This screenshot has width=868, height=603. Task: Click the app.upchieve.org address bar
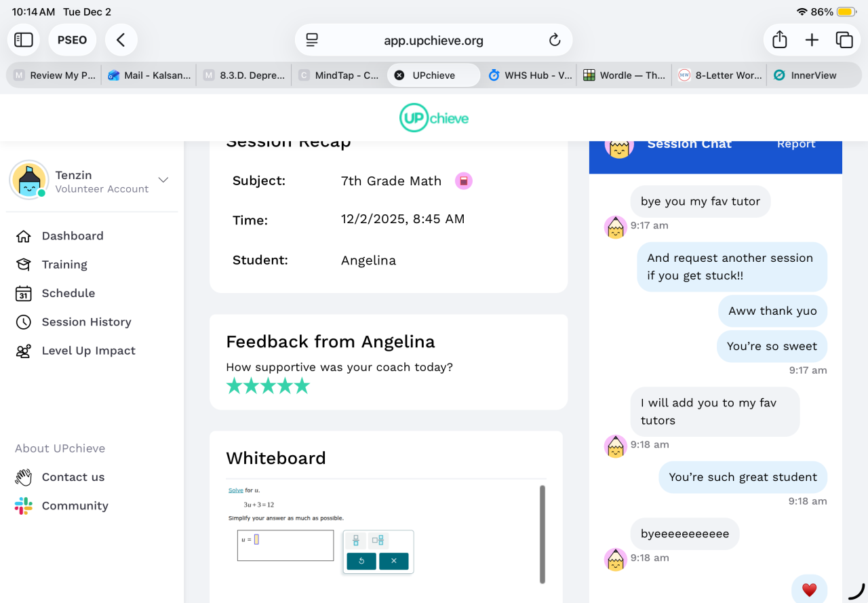coord(434,40)
